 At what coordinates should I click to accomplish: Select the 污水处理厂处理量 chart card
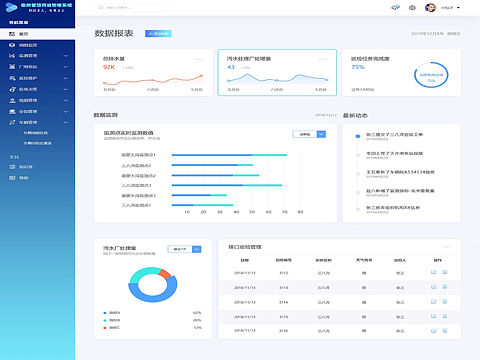pyautogui.click(x=277, y=72)
